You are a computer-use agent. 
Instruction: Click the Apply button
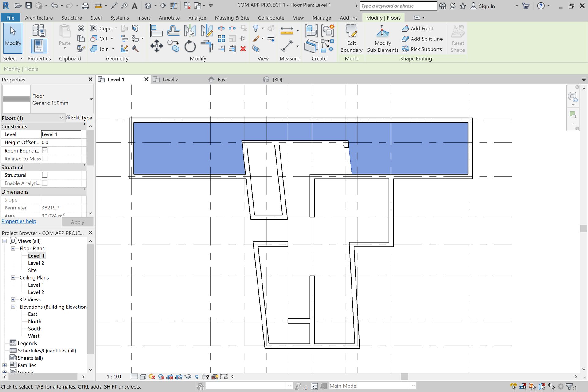pyautogui.click(x=77, y=222)
